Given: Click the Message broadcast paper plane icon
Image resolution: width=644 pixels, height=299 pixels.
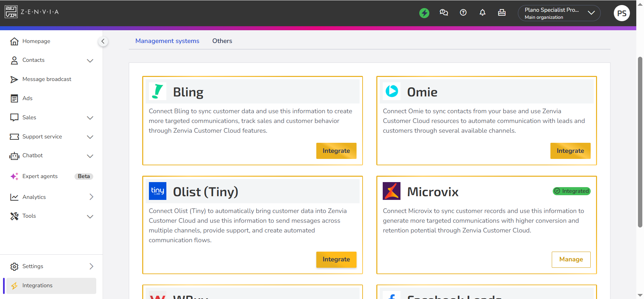Looking at the screenshot, I should coord(14,80).
